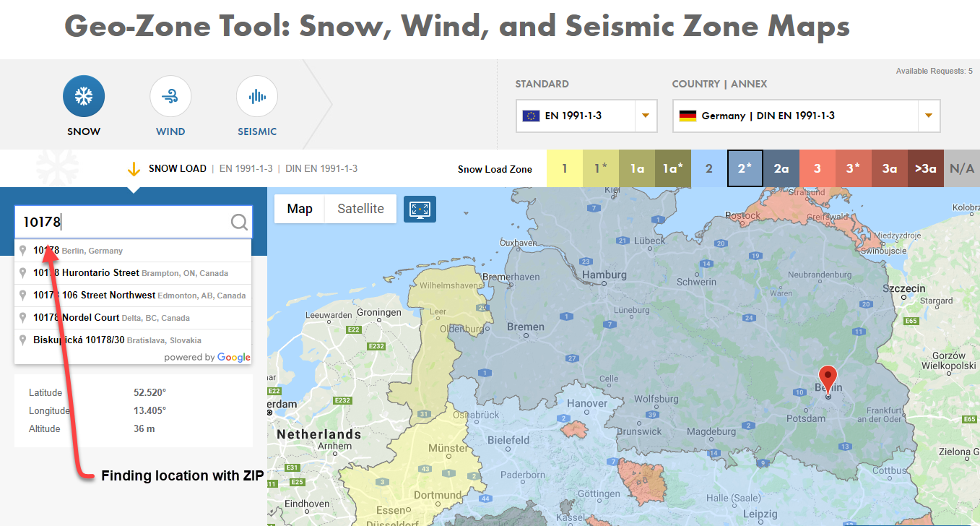This screenshot has height=526, width=980.
Task: Expand the standard selector chevron arrow
Action: tap(645, 116)
